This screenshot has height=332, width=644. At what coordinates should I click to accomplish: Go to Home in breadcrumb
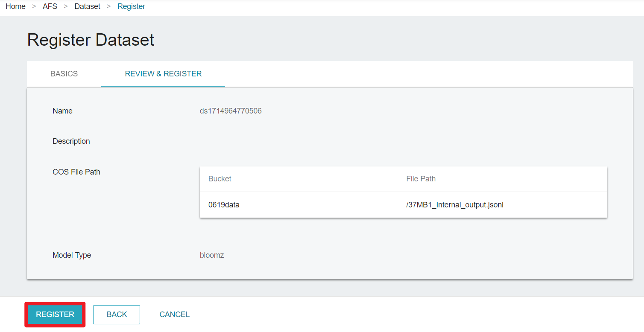(x=16, y=6)
